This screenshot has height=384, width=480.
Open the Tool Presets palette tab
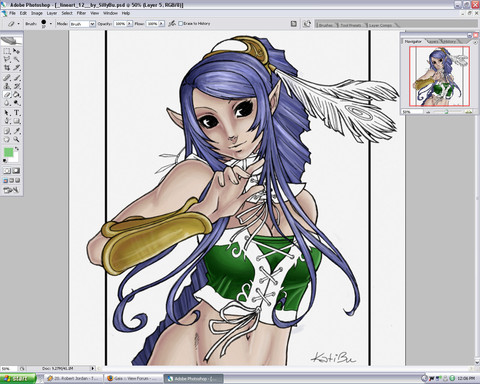coord(350,25)
